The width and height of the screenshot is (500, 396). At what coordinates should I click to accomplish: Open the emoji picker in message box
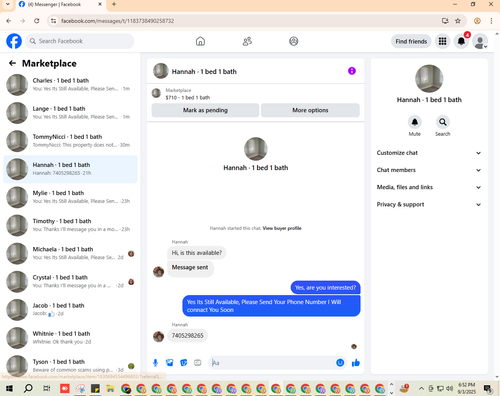(x=340, y=363)
